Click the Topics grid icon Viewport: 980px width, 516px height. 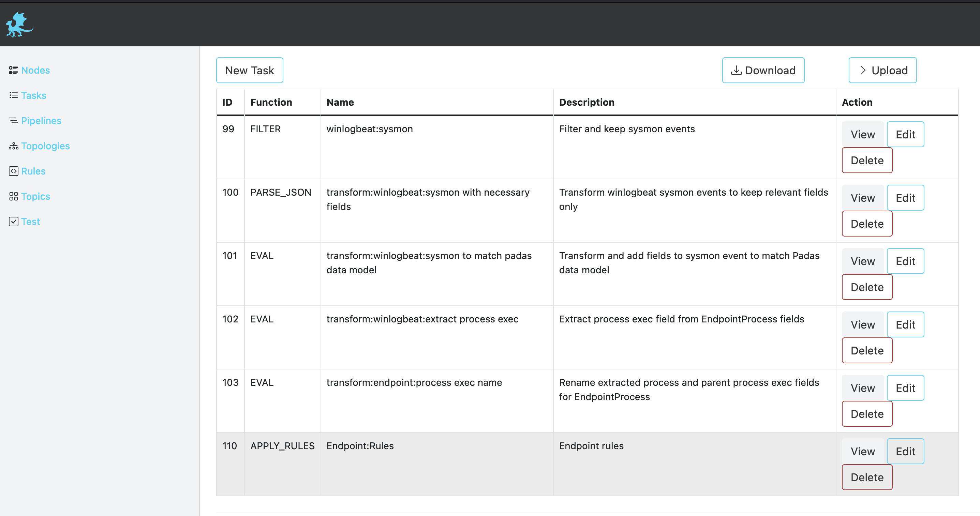tap(13, 196)
